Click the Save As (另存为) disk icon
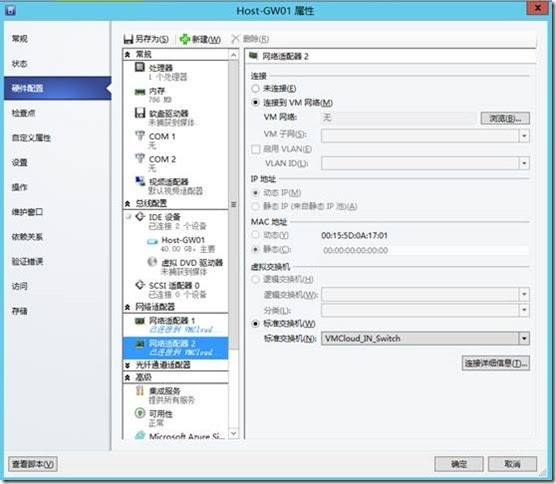556x484 pixels. (x=128, y=39)
